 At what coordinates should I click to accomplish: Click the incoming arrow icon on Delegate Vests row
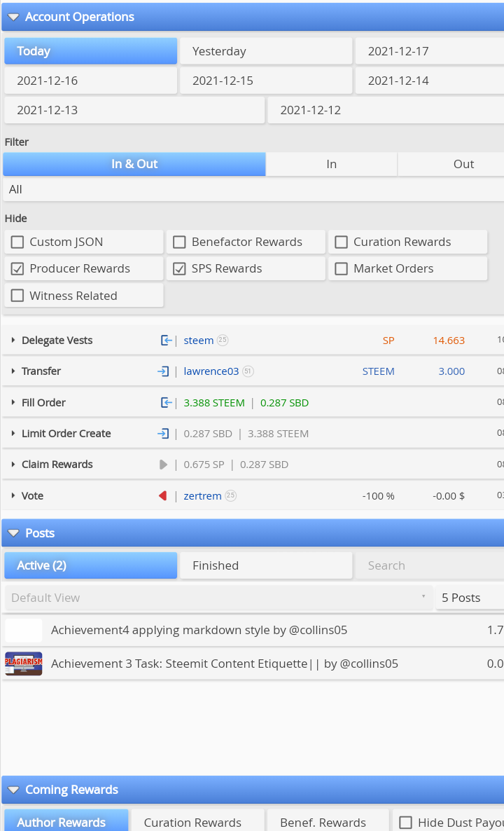tap(166, 341)
